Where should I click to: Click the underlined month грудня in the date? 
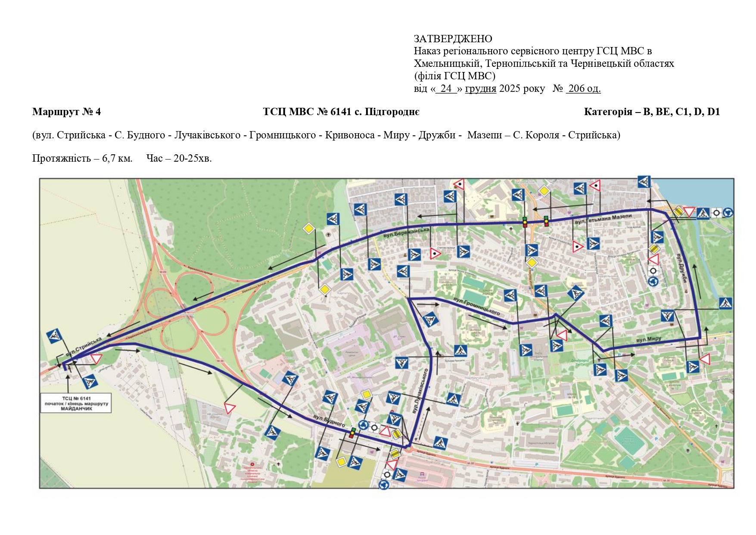(480, 88)
